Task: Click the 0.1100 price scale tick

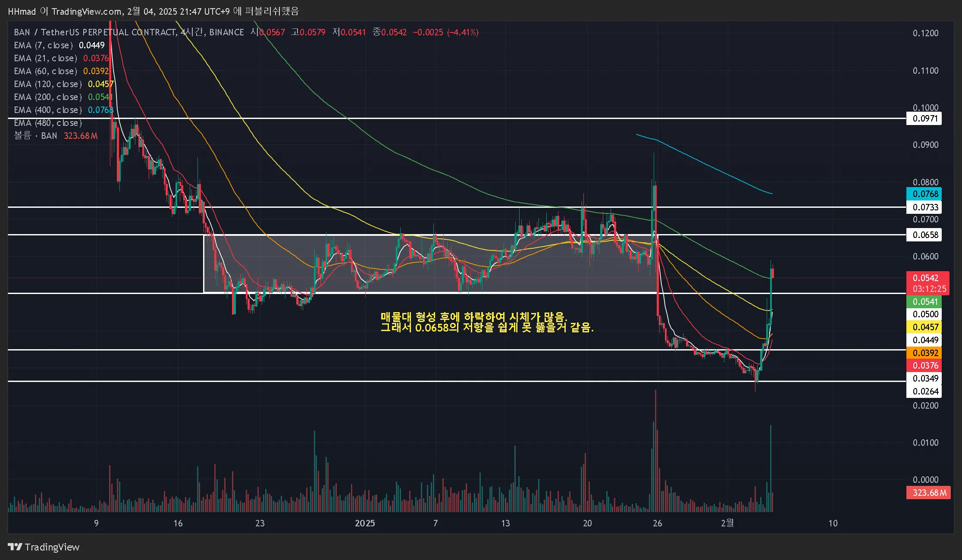Action: (925, 71)
